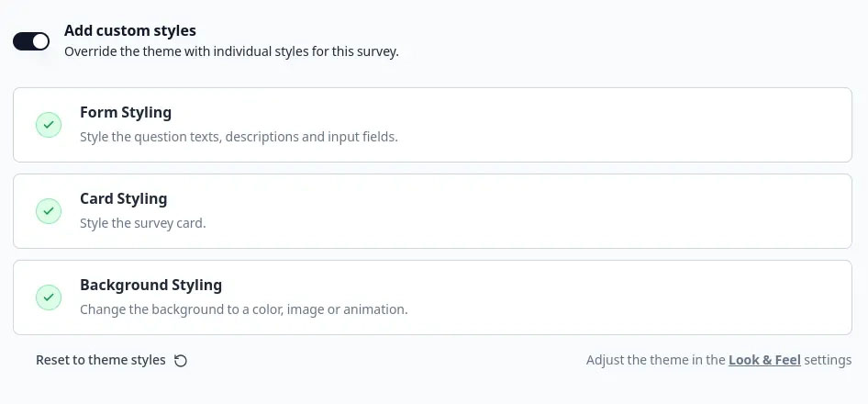Expand the Background Styling title
The width and height of the screenshot is (868, 404).
pos(150,286)
